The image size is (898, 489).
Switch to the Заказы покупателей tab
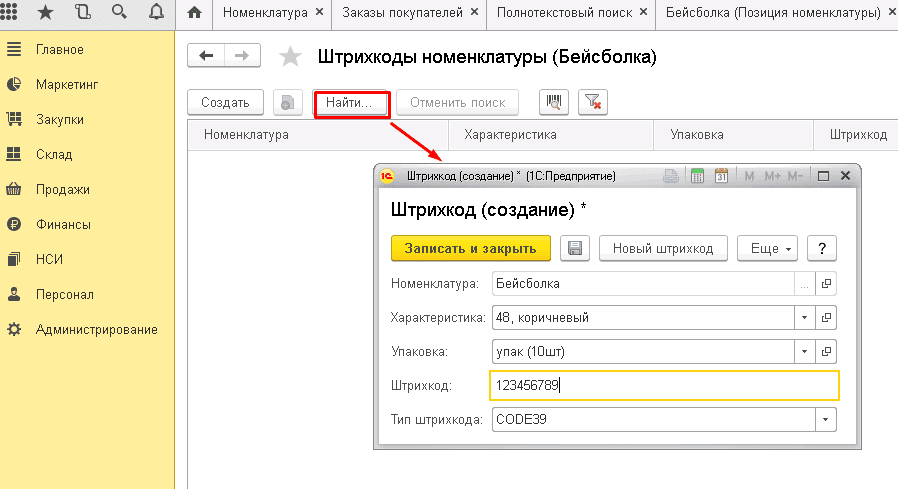click(x=402, y=13)
